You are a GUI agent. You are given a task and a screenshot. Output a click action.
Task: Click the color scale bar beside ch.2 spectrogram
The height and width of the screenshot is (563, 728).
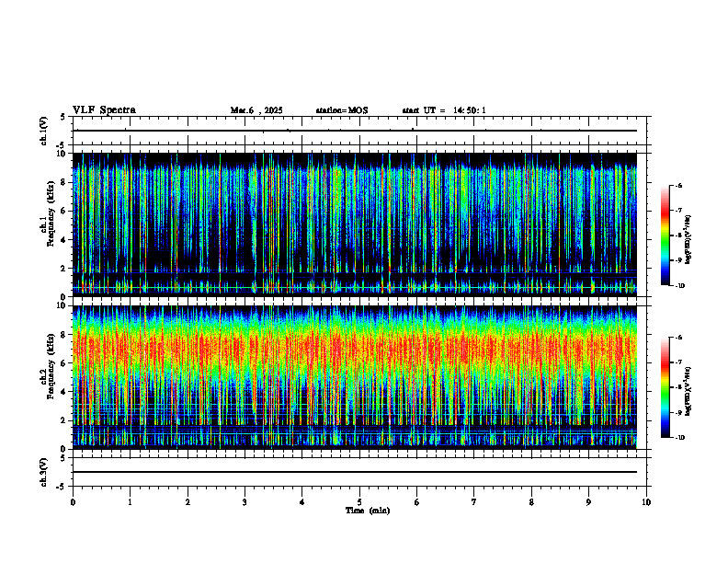(x=665, y=387)
